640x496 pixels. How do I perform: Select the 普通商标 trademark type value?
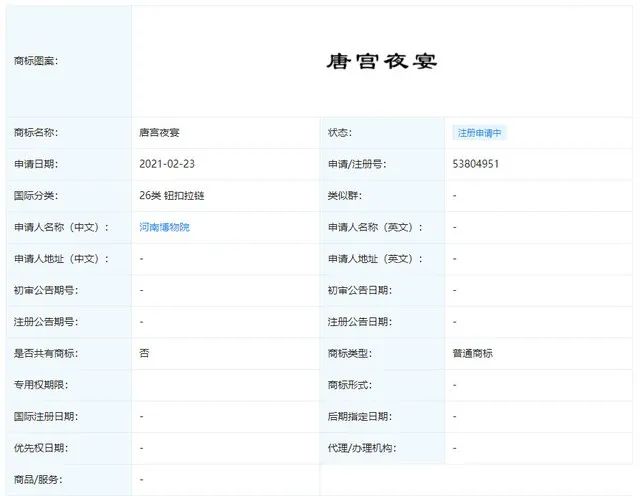pyautogui.click(x=473, y=353)
